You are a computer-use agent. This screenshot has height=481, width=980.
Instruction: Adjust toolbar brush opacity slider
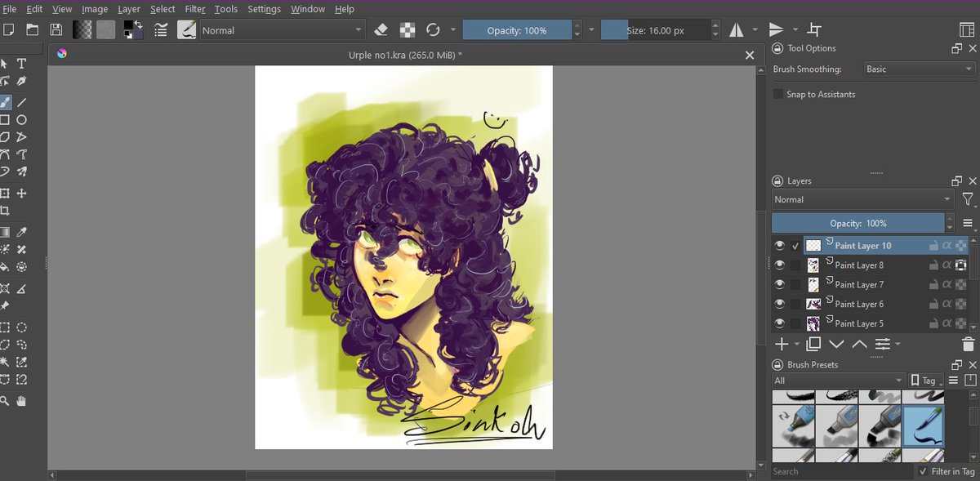click(x=517, y=30)
